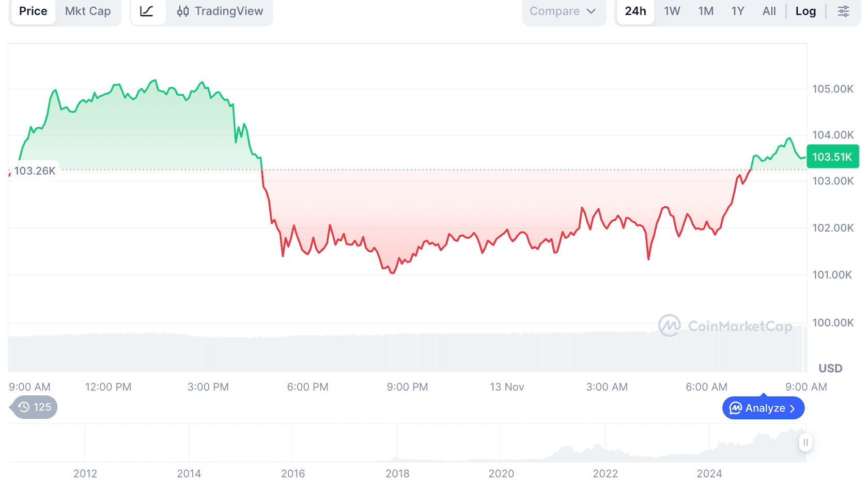Click the pause icon near the timeline scrollbar
The width and height of the screenshot is (868, 488).
pyautogui.click(x=805, y=443)
